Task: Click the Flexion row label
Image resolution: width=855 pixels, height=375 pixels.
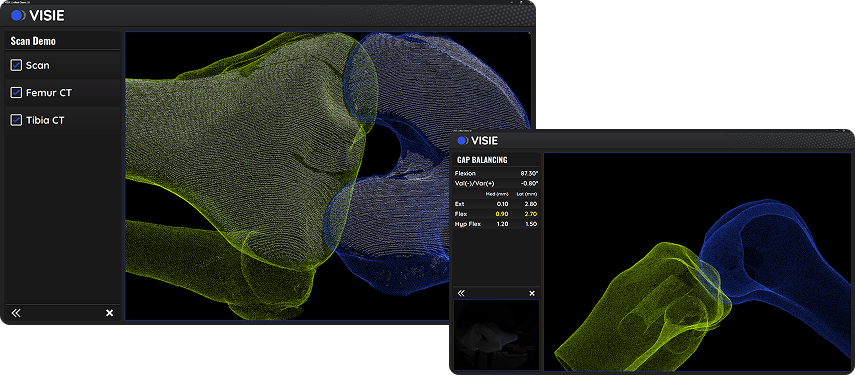Action: 465,173
